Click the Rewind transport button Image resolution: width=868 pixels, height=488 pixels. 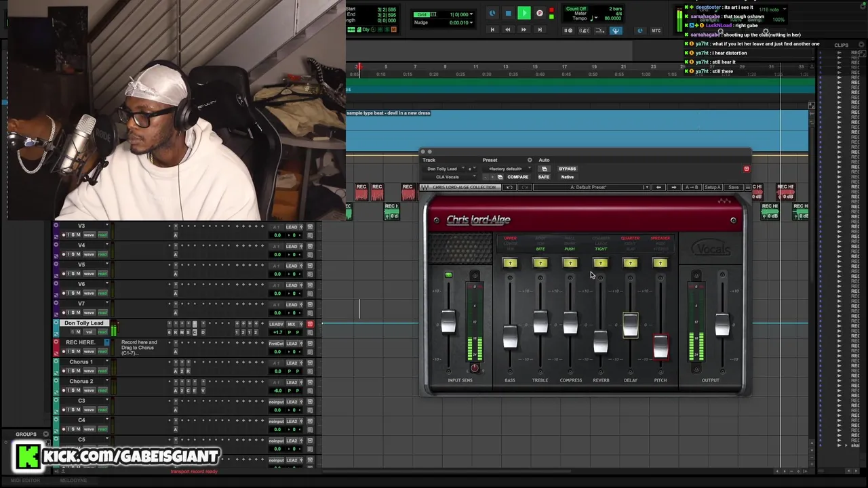pyautogui.click(x=507, y=30)
